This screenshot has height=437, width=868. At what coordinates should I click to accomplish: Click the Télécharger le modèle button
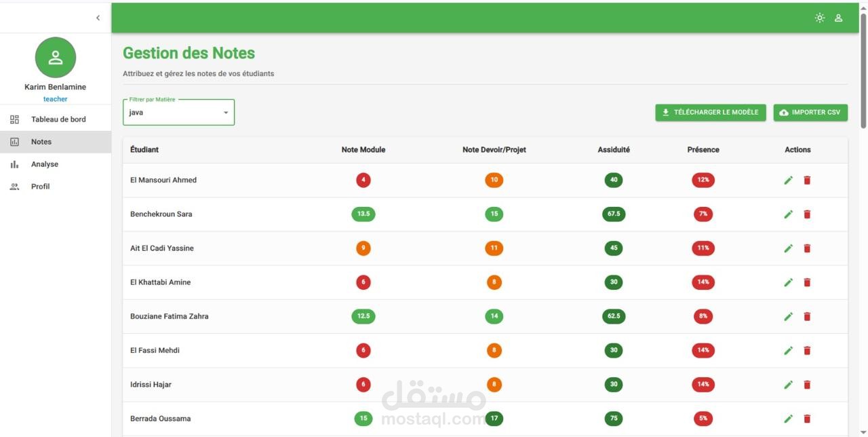711,113
